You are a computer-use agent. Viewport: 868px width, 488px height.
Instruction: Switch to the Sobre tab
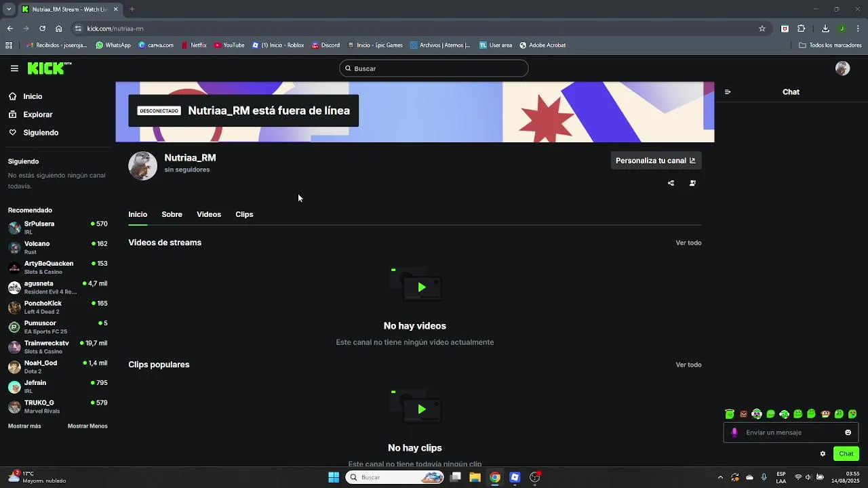pos(172,214)
